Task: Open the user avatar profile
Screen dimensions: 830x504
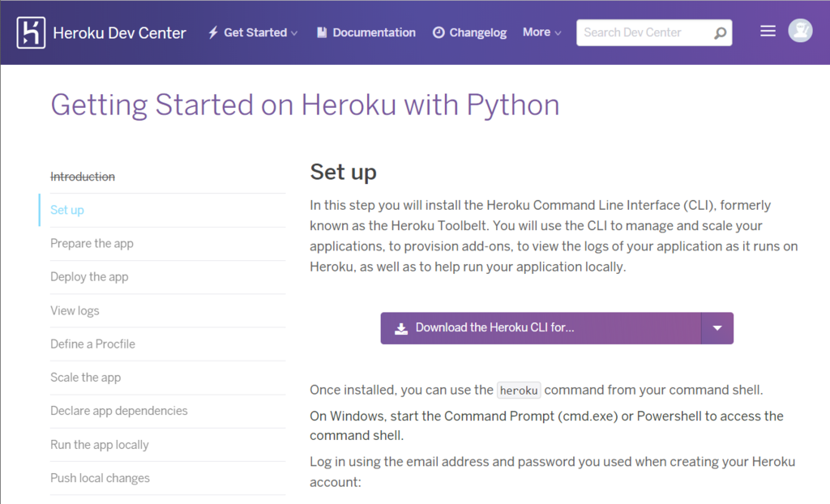Action: [x=800, y=31]
